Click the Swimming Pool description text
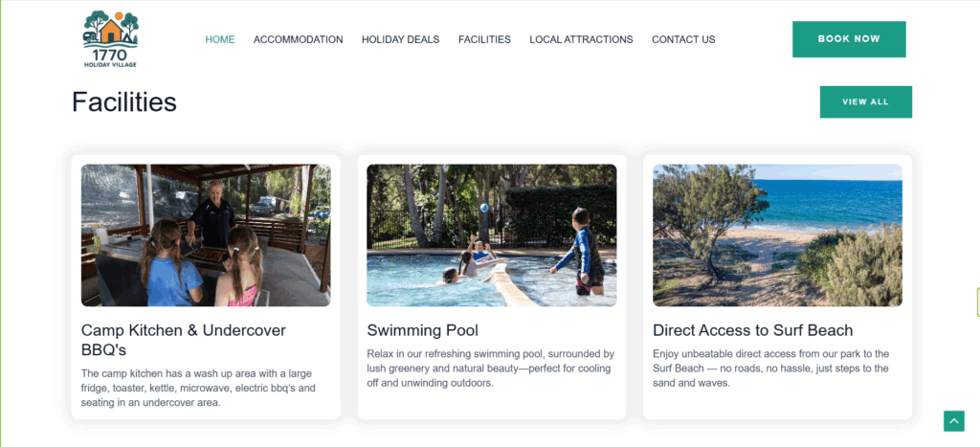The width and height of the screenshot is (980, 447). click(x=490, y=369)
